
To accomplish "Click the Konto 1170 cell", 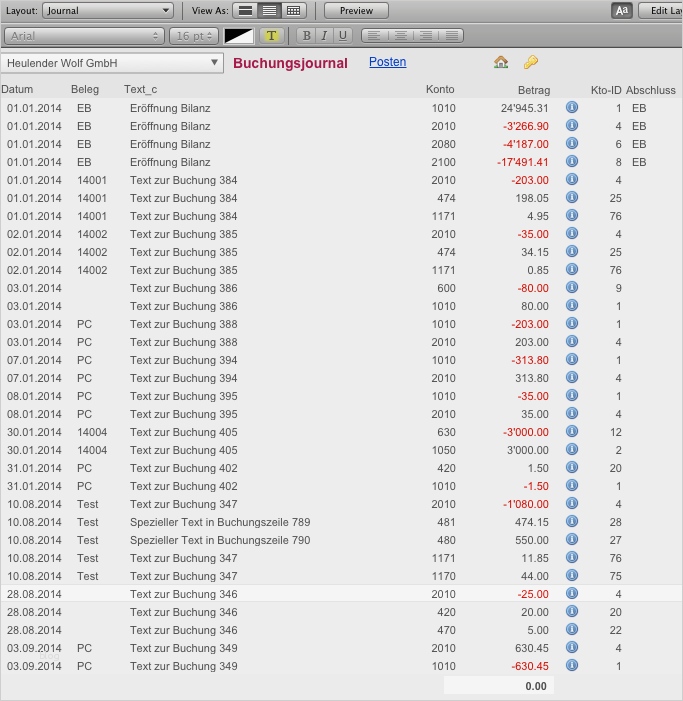I will click(x=443, y=576).
